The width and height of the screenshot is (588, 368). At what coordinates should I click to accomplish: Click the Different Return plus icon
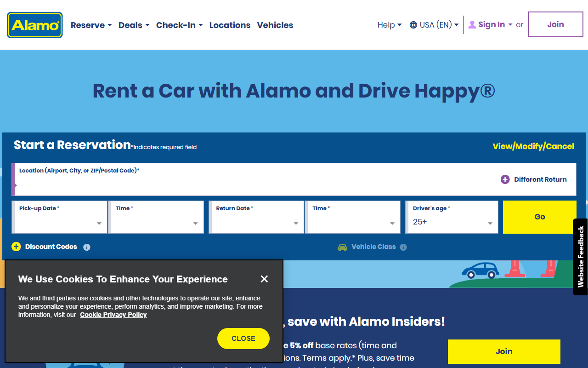tap(505, 179)
